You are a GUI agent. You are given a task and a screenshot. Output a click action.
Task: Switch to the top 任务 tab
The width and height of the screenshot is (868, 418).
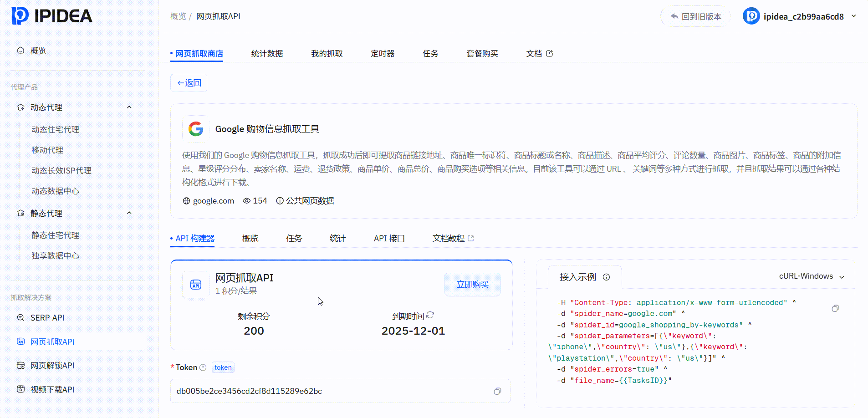[430, 54]
